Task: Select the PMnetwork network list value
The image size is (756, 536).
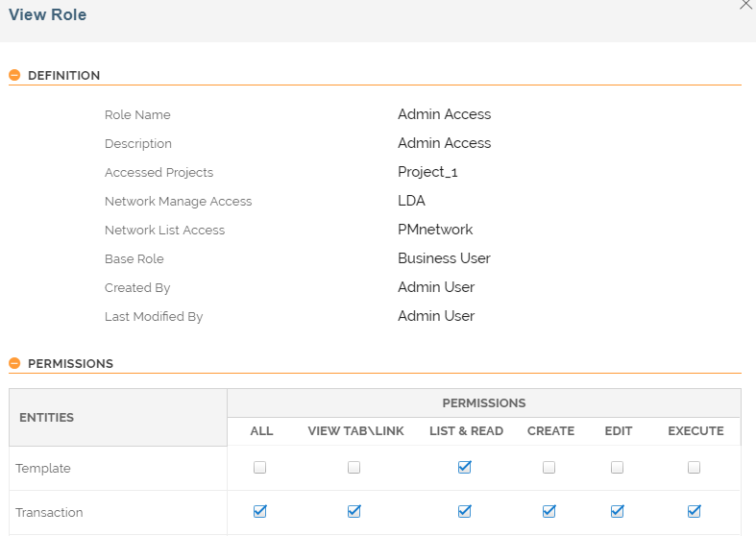Action: coord(435,230)
